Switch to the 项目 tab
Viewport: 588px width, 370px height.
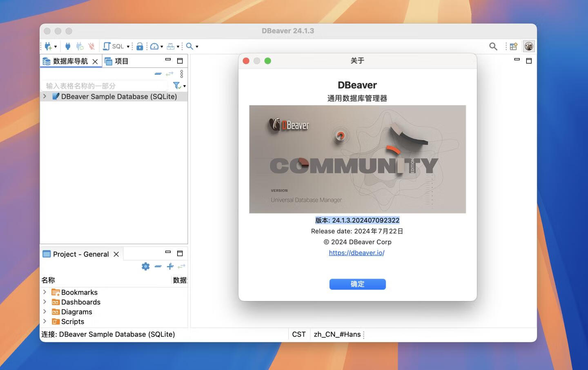tap(116, 61)
